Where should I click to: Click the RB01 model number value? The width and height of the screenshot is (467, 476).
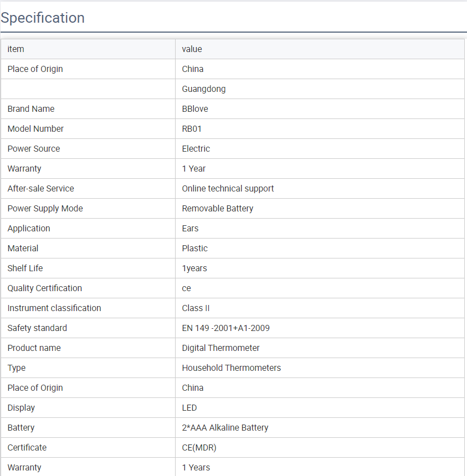point(192,129)
